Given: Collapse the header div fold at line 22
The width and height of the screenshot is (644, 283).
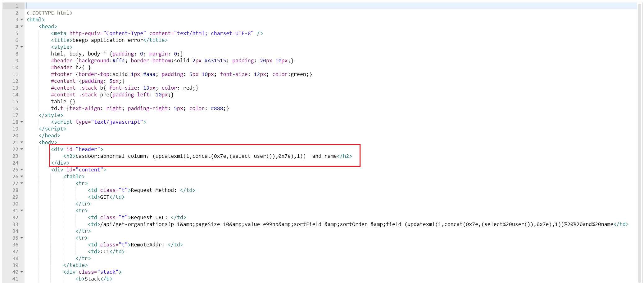Looking at the screenshot, I should [x=22, y=149].
